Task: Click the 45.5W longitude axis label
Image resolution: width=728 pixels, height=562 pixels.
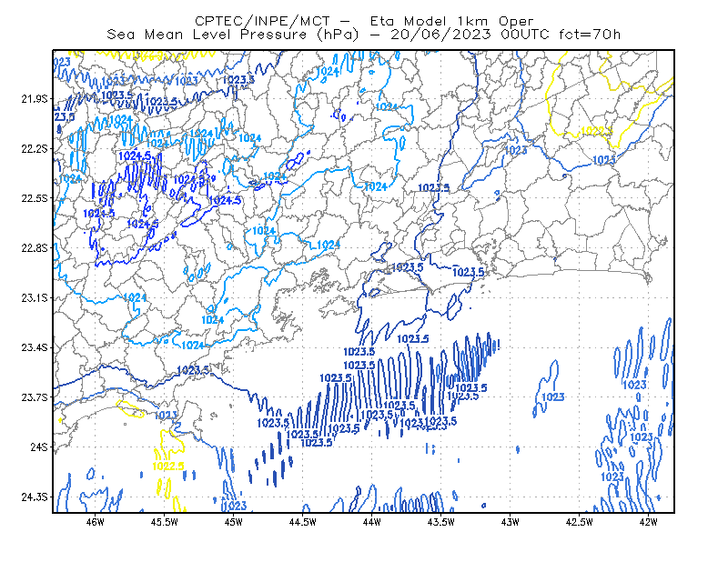Action: pos(165,522)
